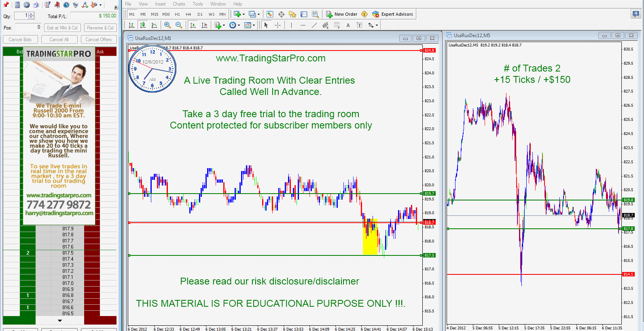The image size is (644, 331).
Task: Open the New Chart toolbar icon
Action: 237,14
